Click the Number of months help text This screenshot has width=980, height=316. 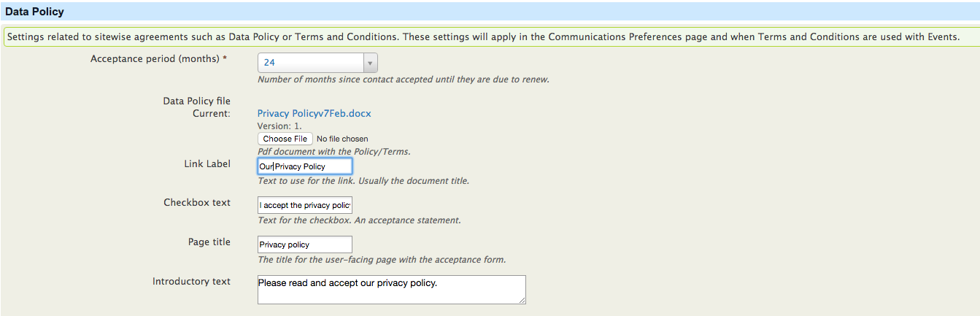[404, 80]
